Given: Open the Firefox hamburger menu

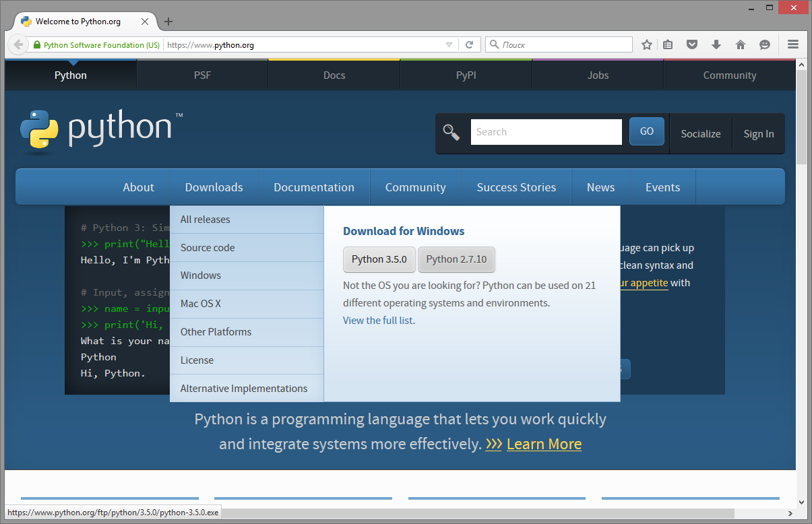Looking at the screenshot, I should tap(793, 44).
